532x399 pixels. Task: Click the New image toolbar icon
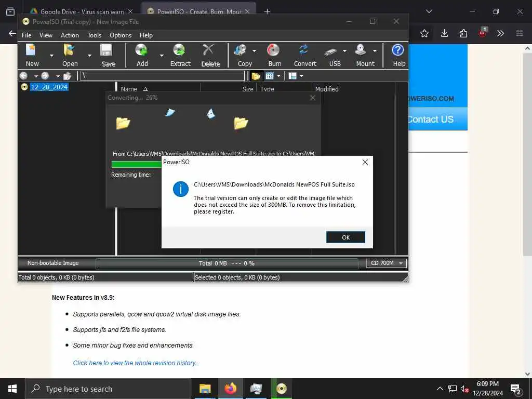coord(31,50)
